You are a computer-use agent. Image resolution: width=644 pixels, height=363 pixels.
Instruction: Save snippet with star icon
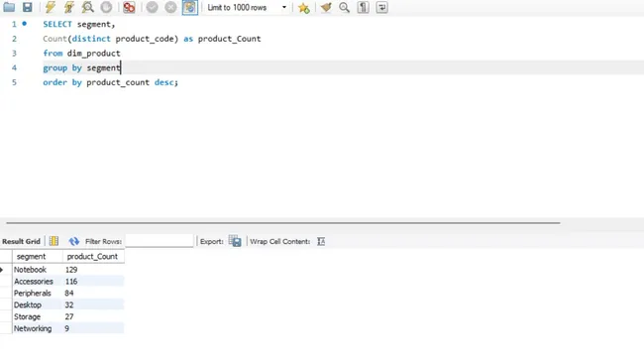coord(304,7)
